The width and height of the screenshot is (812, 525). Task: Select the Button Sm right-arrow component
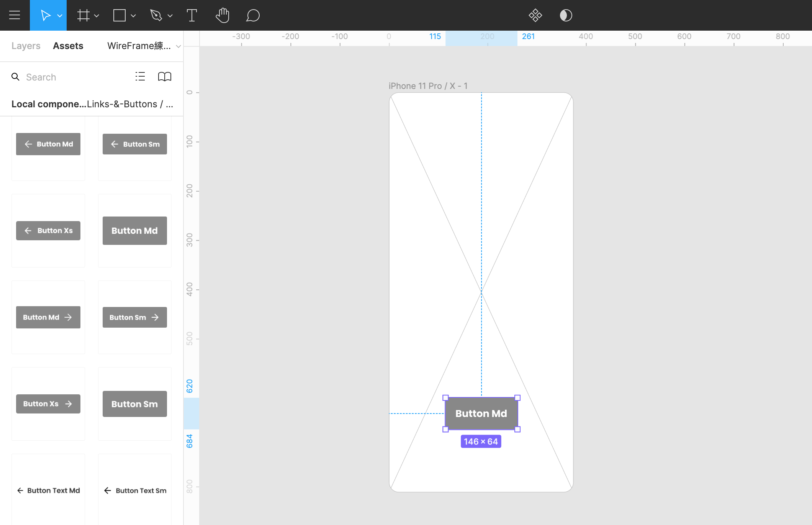(134, 317)
